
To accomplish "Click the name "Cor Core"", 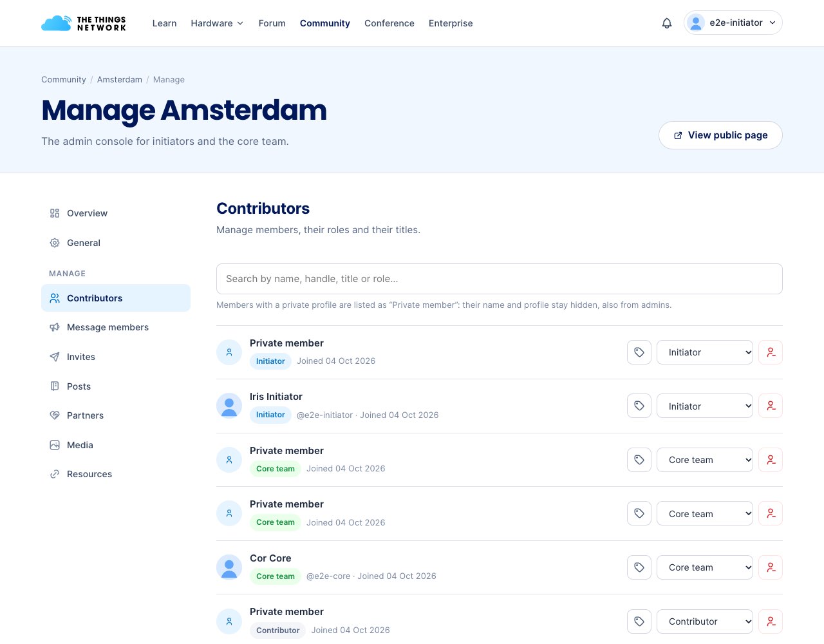I will [x=270, y=558].
